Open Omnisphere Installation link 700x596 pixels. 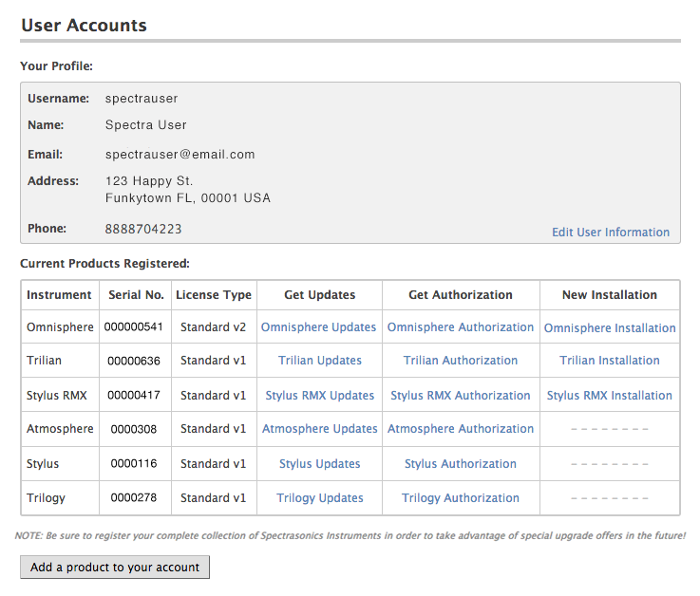(x=610, y=327)
